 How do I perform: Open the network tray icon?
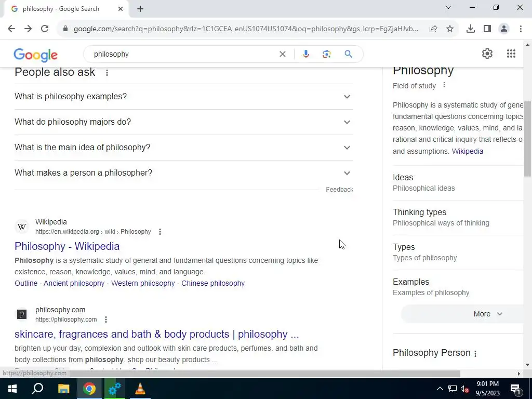click(x=453, y=389)
